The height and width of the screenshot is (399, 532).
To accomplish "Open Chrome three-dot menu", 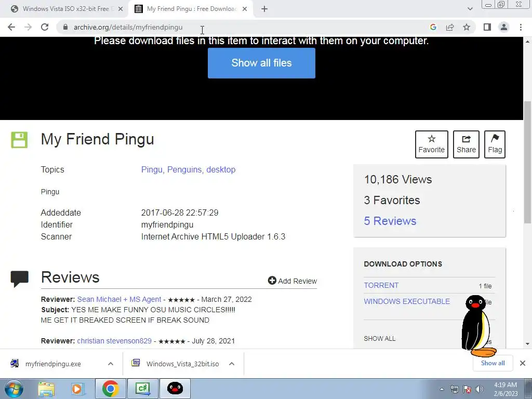I will click(521, 27).
